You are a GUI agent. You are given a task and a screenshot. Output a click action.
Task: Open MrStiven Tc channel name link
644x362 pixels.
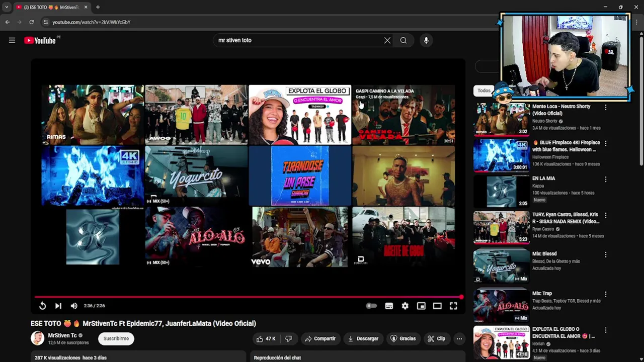62,335
